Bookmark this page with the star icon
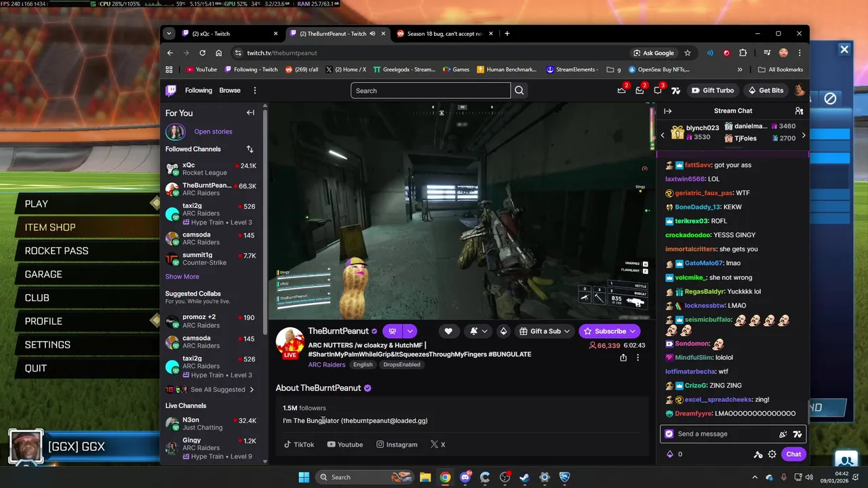 [688, 53]
